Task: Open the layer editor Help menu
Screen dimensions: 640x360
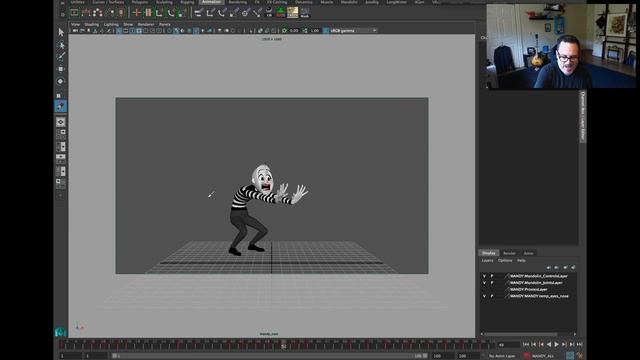Action: [x=521, y=260]
